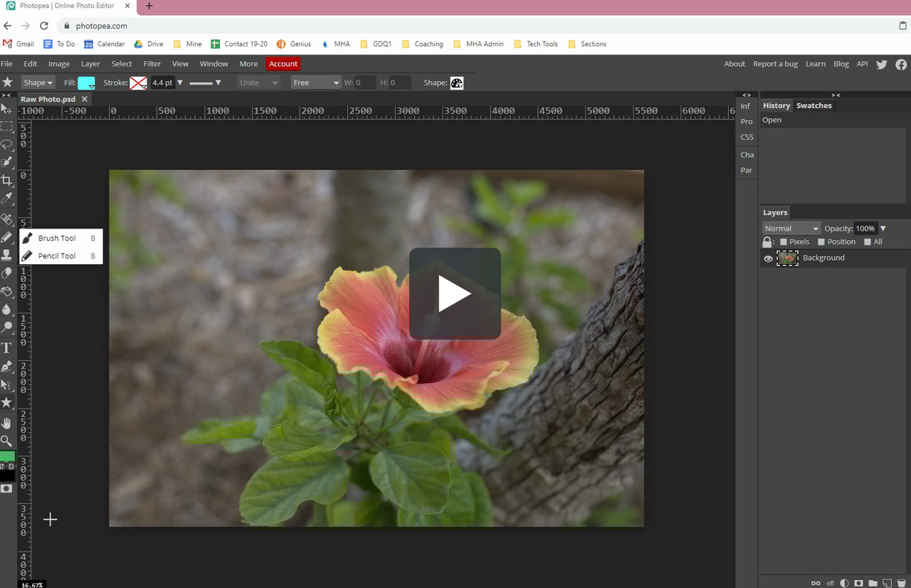Screen dimensions: 911x588
Task: Switch to the Swatches tab
Action: [x=813, y=105]
